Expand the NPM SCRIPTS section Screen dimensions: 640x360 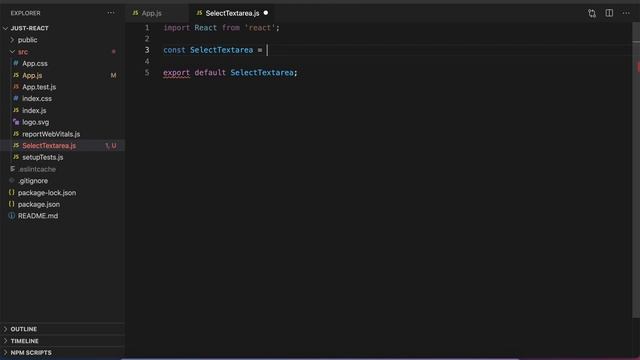click(x=31, y=353)
